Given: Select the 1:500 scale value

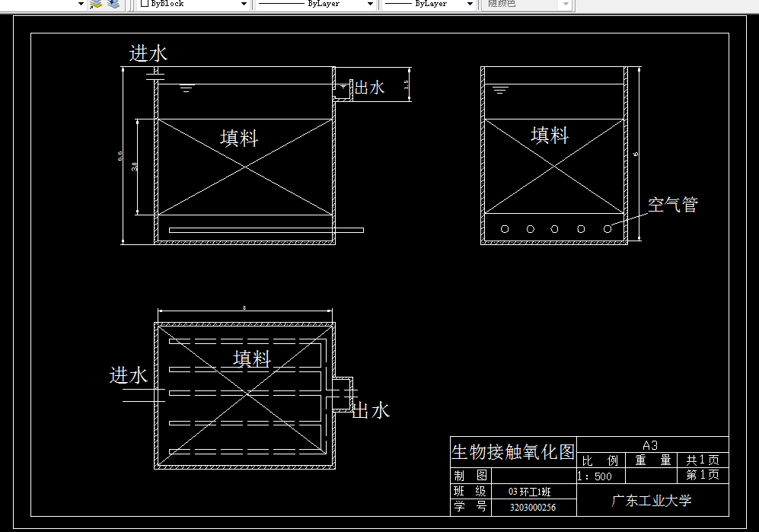Looking at the screenshot, I should [x=595, y=476].
